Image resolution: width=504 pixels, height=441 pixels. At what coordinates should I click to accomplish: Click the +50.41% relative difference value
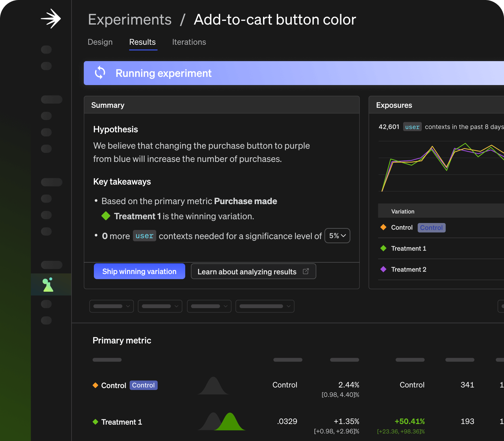(x=410, y=421)
